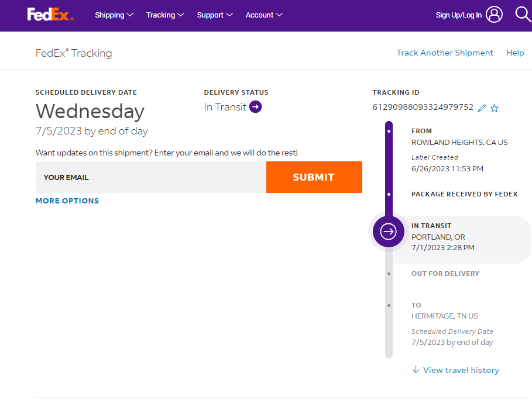The image size is (532, 401).
Task: Click the down arrow beside View travel history
Action: coord(416,369)
